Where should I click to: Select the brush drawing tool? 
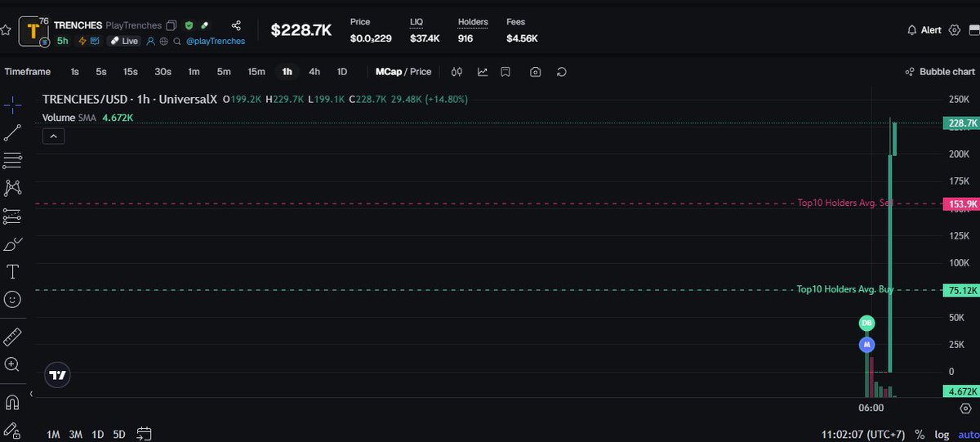12,243
